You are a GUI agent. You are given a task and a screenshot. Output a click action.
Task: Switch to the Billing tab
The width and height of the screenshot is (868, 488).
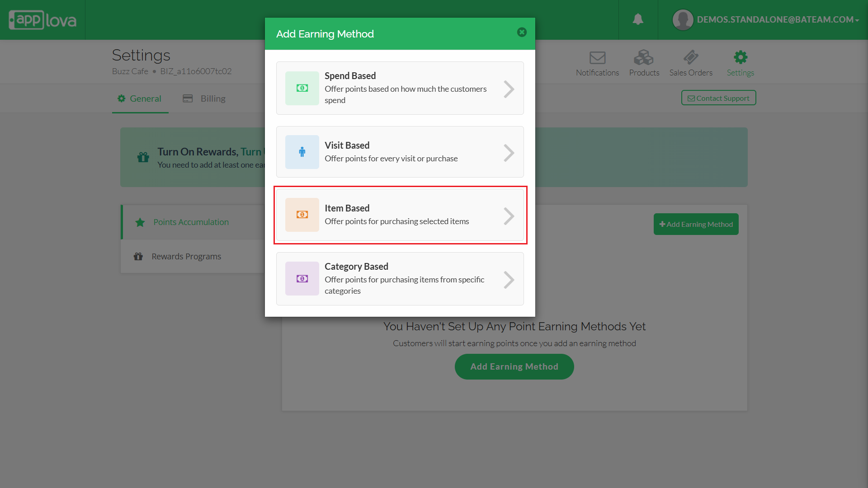[204, 99]
